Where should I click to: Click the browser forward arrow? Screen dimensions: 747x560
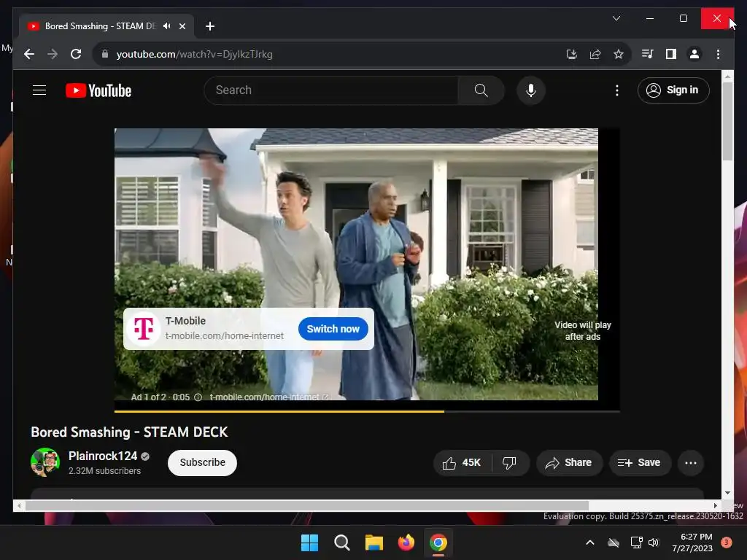[53, 54]
